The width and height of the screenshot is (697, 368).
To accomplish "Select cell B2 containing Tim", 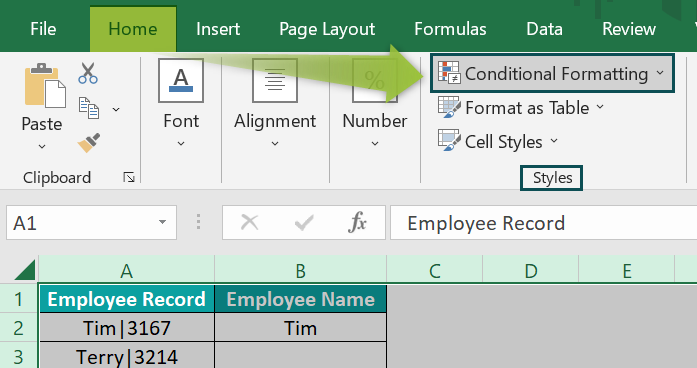I will point(300,328).
